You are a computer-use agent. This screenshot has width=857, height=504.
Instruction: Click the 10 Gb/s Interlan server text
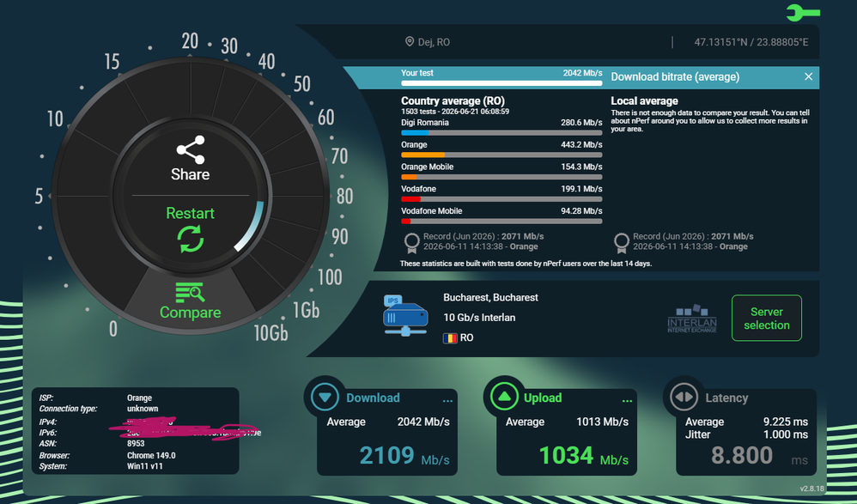pos(479,318)
